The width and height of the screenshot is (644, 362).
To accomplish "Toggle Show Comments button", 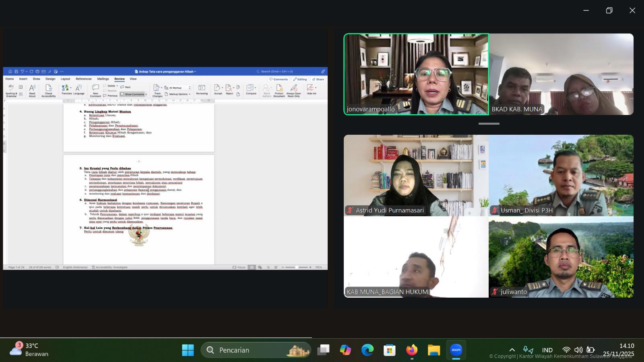I will tap(134, 94).
